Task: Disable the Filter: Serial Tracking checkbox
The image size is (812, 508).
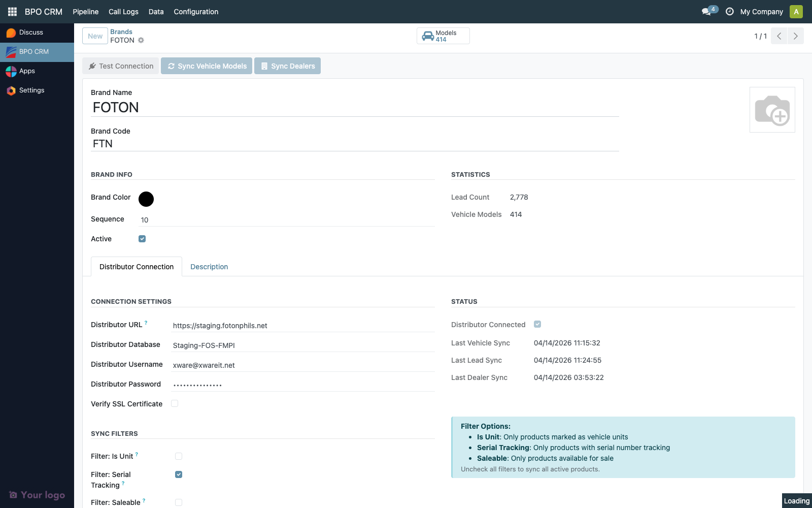Action: click(x=179, y=474)
